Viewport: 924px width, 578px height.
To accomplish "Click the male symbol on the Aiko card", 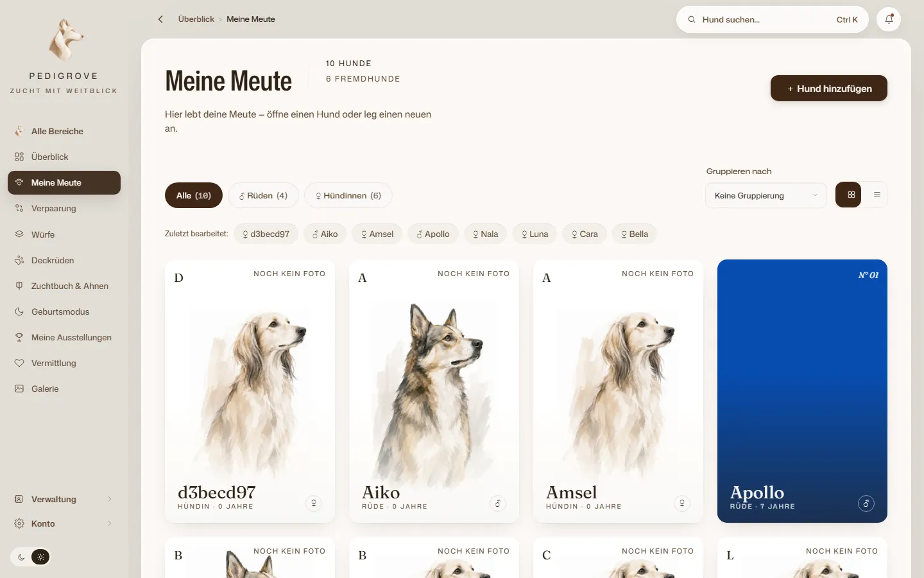I will (x=498, y=504).
